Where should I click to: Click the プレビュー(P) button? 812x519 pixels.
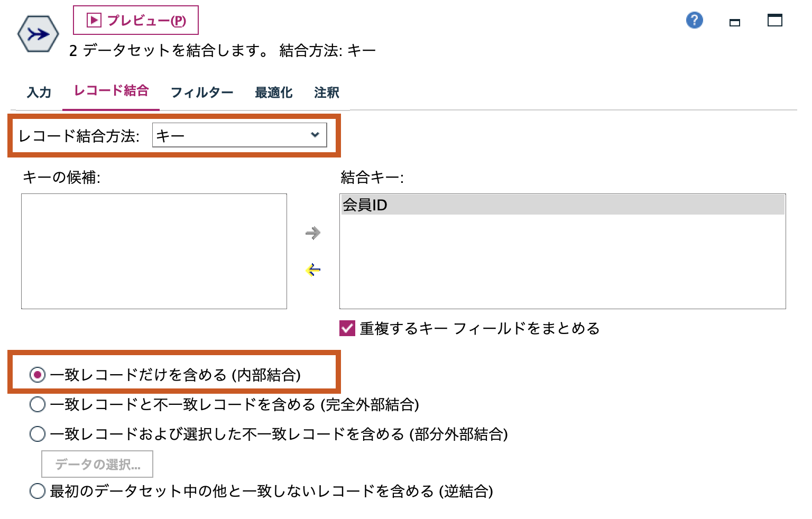135,20
